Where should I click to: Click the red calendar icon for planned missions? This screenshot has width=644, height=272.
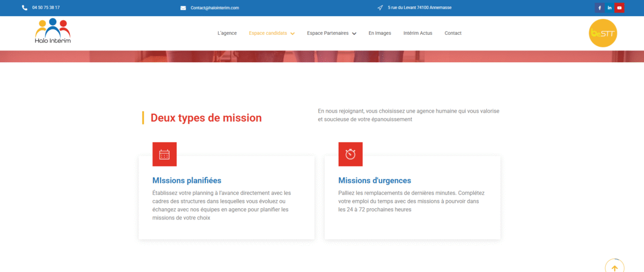(x=164, y=154)
